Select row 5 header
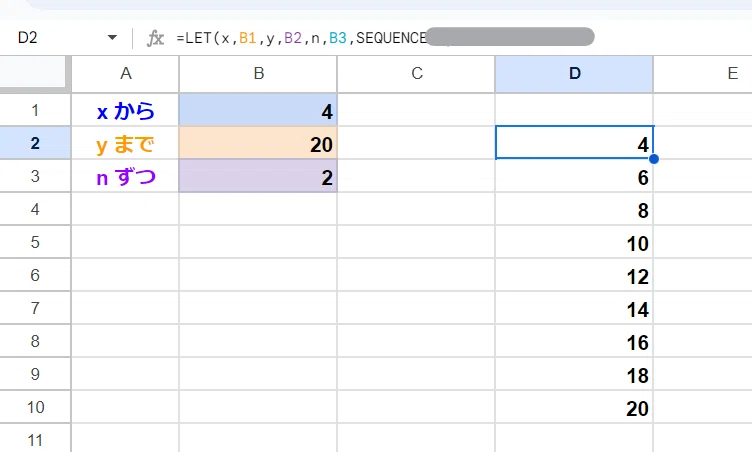 [35, 242]
